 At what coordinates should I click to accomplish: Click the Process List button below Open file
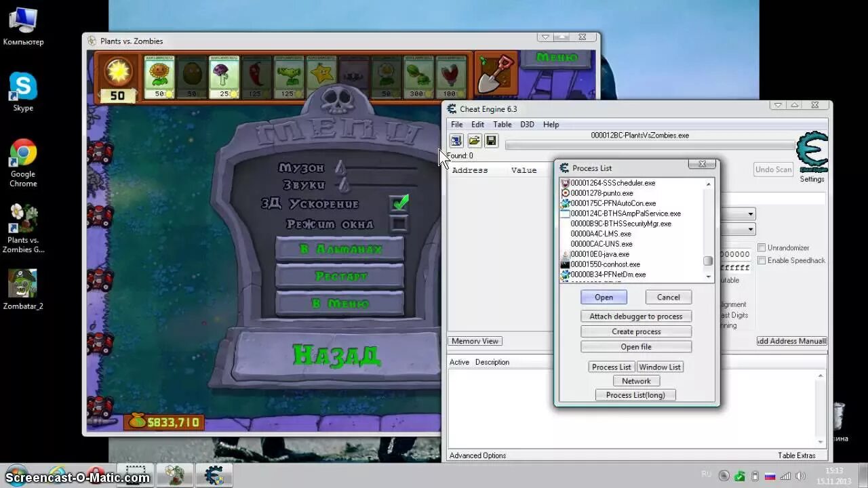pyautogui.click(x=612, y=367)
